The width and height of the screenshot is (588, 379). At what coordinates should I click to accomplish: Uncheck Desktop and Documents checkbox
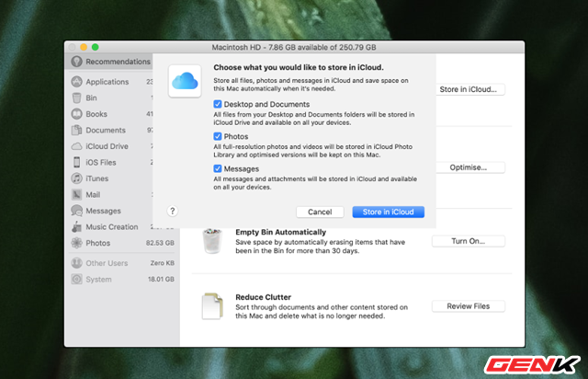pyautogui.click(x=218, y=104)
